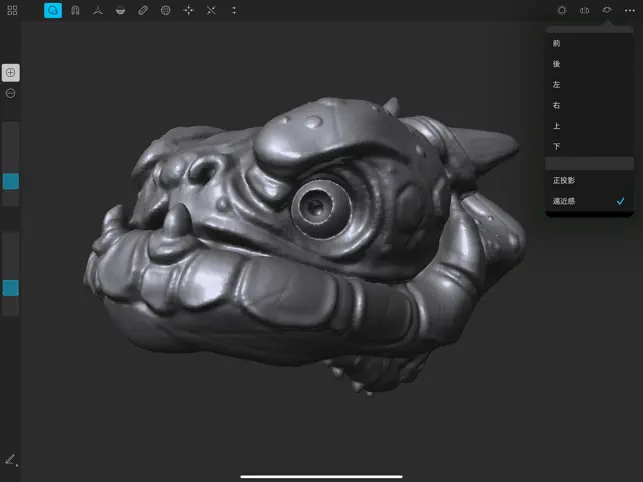Select the highlighted sculpt brush tool
This screenshot has height=482, width=643.
coord(53,10)
